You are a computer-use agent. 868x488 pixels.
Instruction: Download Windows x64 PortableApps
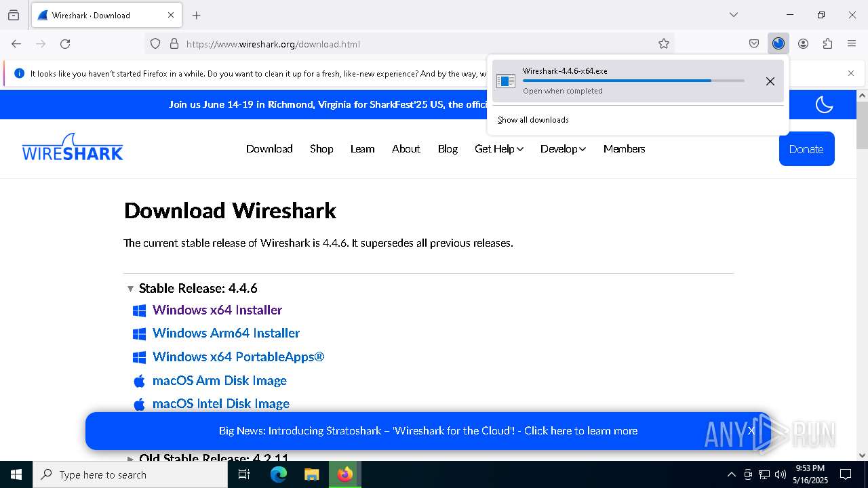coord(238,357)
